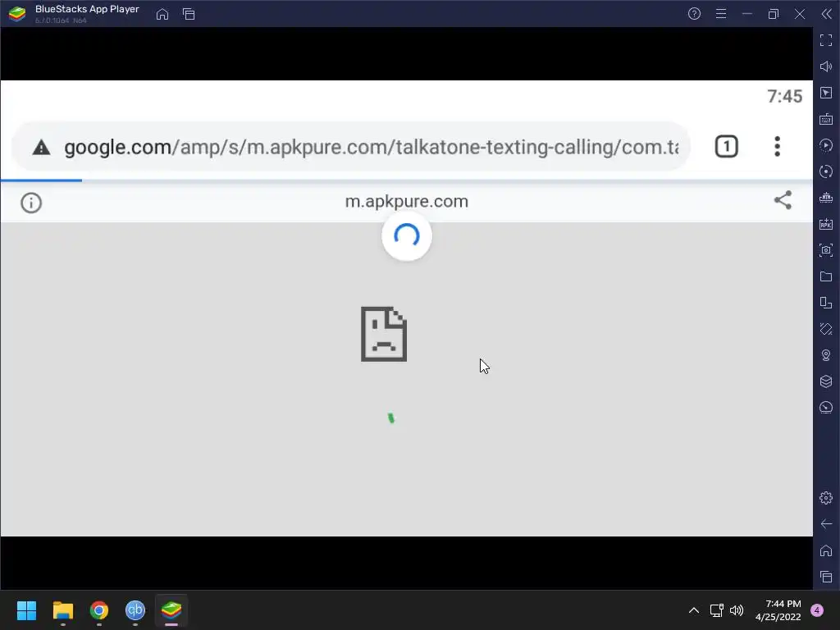Open the media folder icon in sidebar
The image size is (840, 630).
(x=826, y=276)
